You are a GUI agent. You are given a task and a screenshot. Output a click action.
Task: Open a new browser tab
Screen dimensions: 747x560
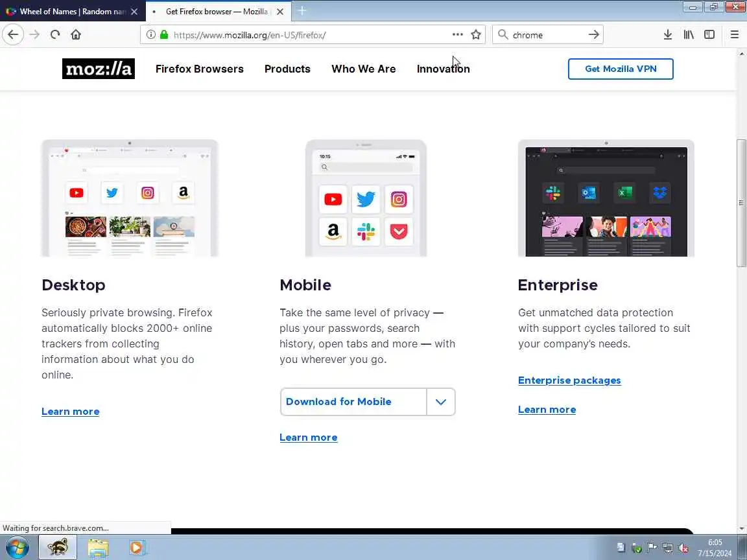pyautogui.click(x=302, y=11)
